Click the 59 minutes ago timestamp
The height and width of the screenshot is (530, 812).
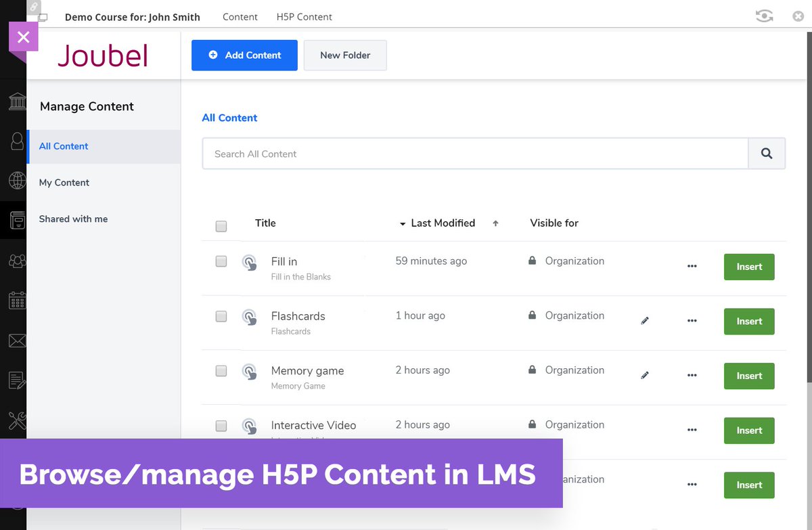coord(431,261)
